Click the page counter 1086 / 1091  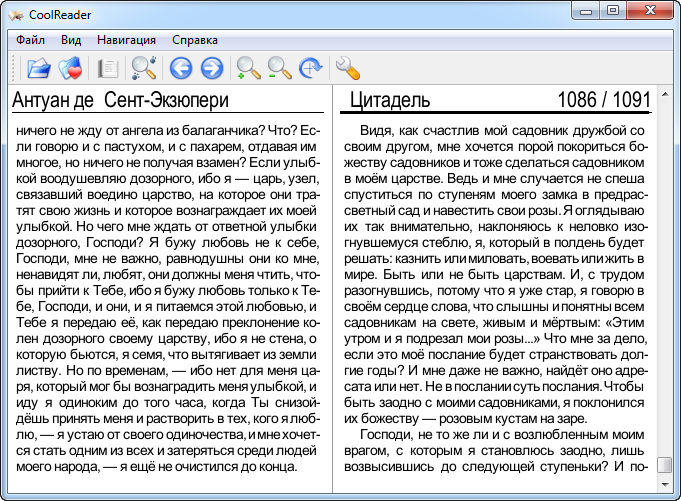pos(604,100)
